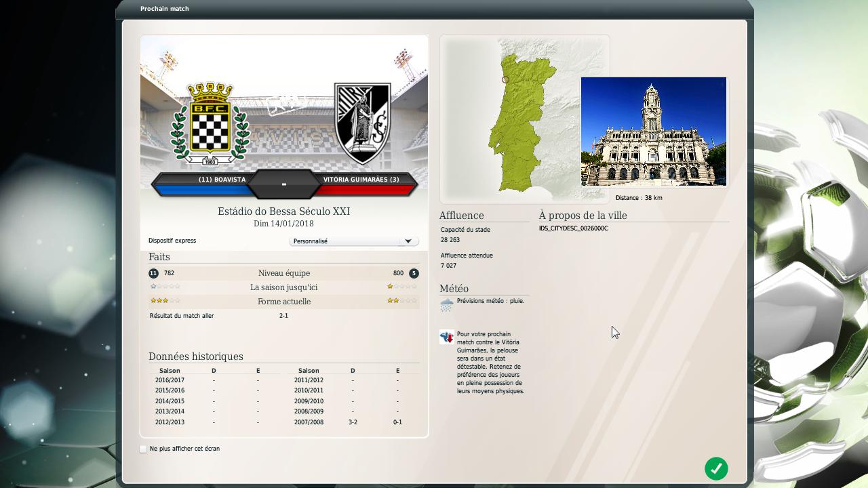This screenshot has height=488, width=868.
Task: Click the stadium location marker on map
Action: coord(505,79)
